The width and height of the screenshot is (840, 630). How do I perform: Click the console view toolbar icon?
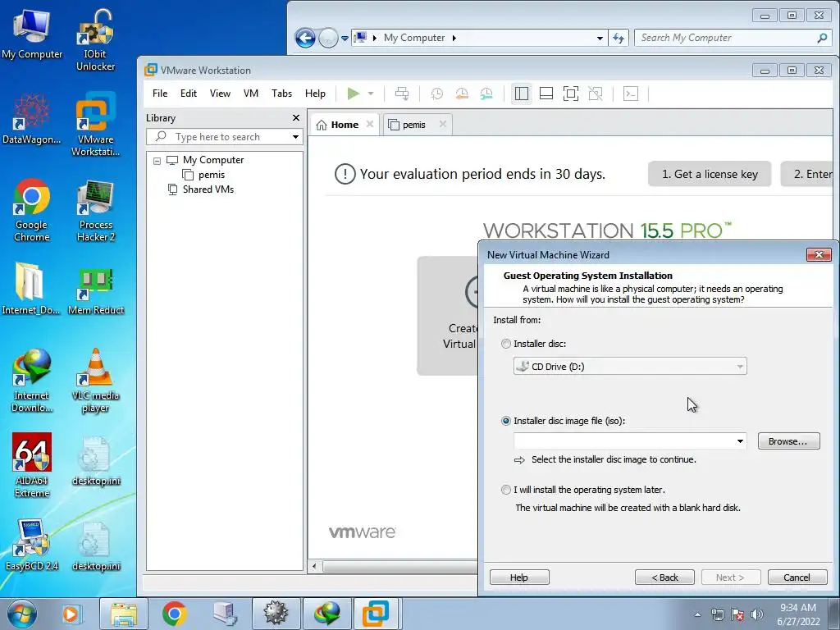pyautogui.click(x=631, y=94)
